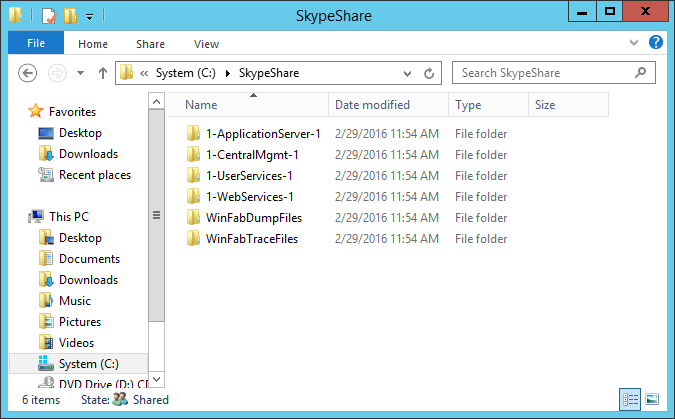Viewport: 675px width, 419px height.
Task: Select the WinFabTraceFiles folder icon
Action: coord(193,238)
